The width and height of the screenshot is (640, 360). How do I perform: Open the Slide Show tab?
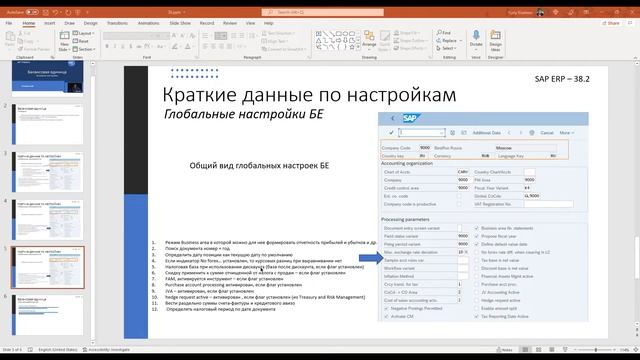(x=180, y=23)
